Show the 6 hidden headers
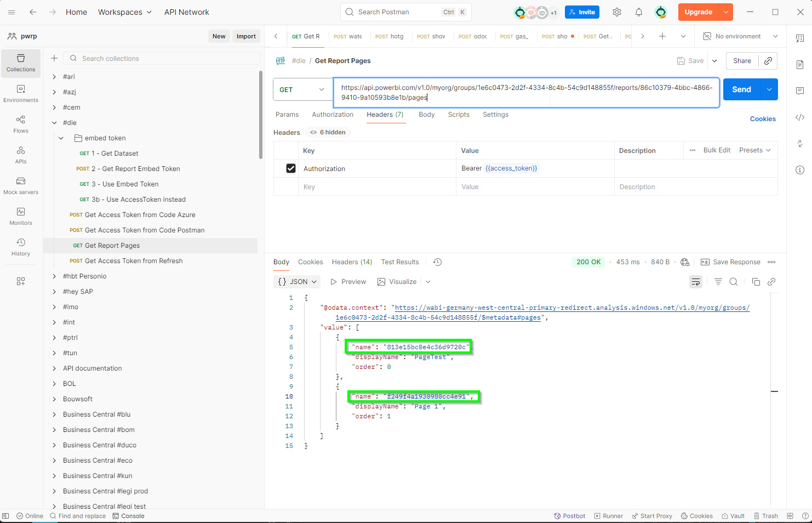Image resolution: width=812 pixels, height=523 pixels. coord(328,132)
